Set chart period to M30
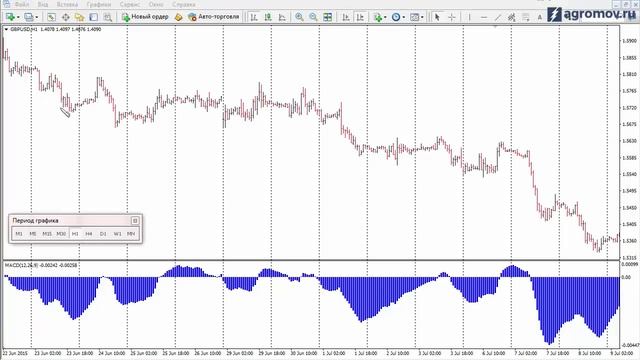640x360 pixels. click(x=61, y=233)
